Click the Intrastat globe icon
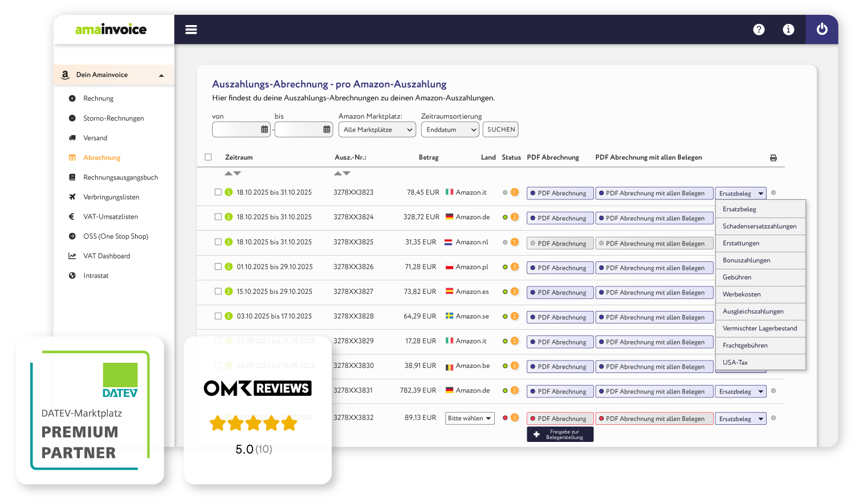 pos(72,276)
